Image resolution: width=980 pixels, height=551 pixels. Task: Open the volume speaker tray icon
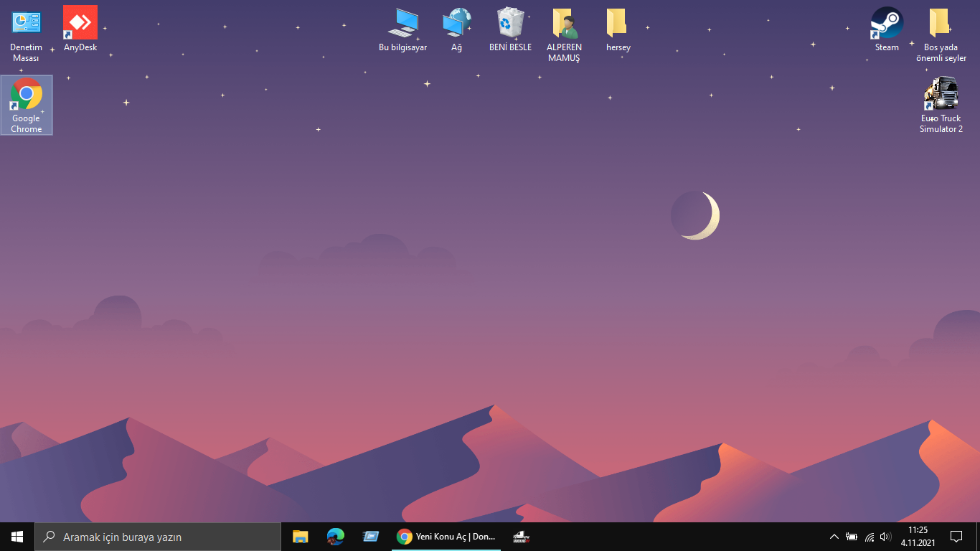click(x=885, y=537)
